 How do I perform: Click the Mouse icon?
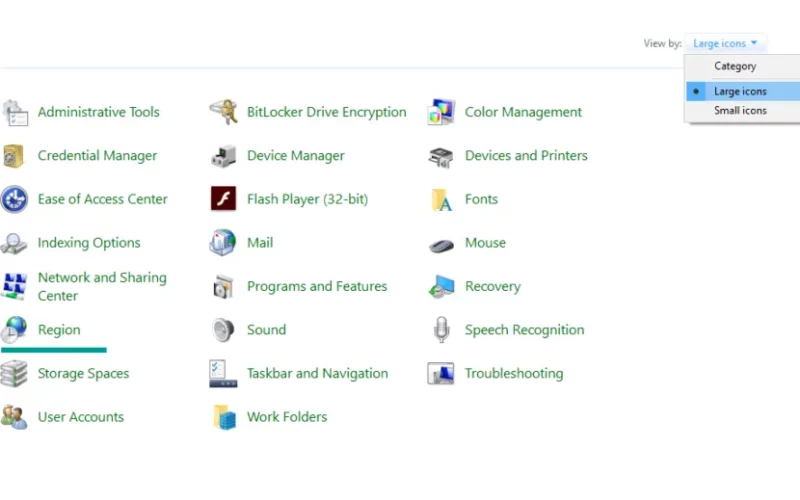441,246
